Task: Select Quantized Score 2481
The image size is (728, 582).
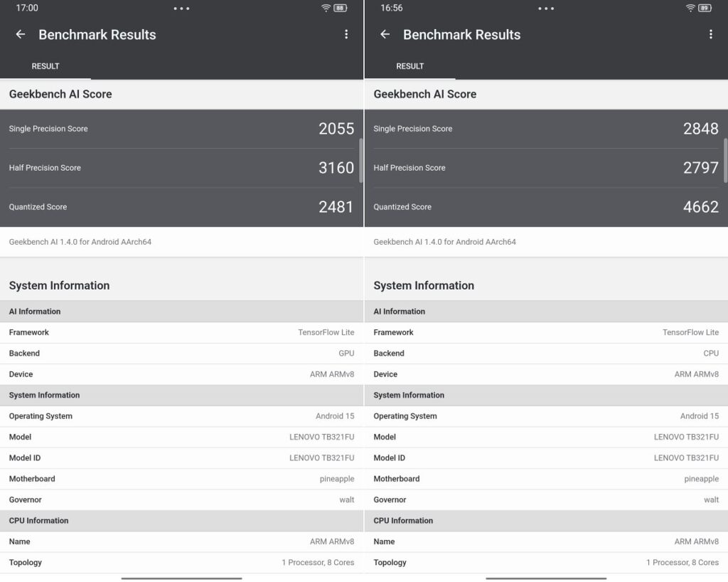Action: 181,207
